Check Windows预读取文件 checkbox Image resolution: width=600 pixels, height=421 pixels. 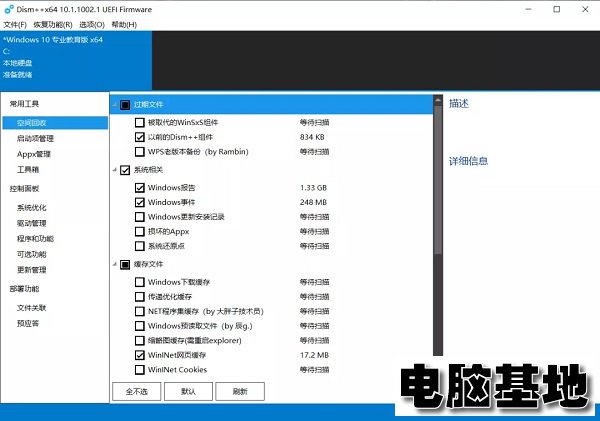[x=140, y=326]
